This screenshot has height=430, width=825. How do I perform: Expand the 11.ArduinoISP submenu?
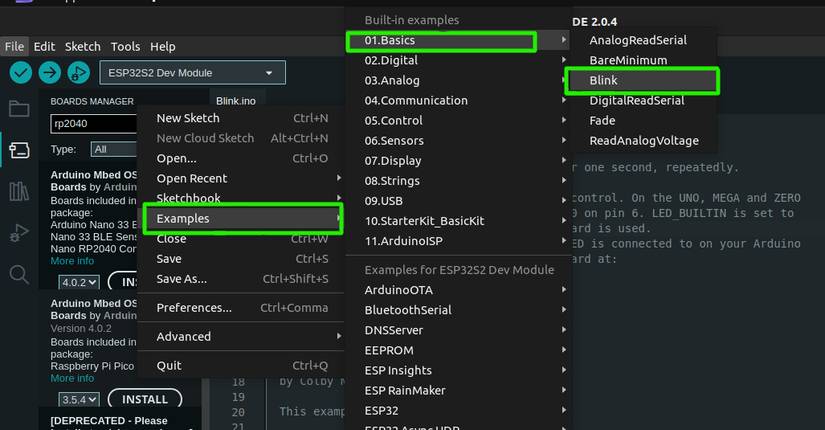coord(458,241)
